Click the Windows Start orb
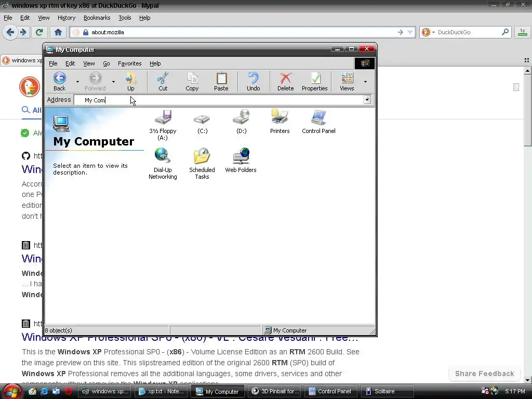This screenshot has width=532, height=399. coord(12,392)
